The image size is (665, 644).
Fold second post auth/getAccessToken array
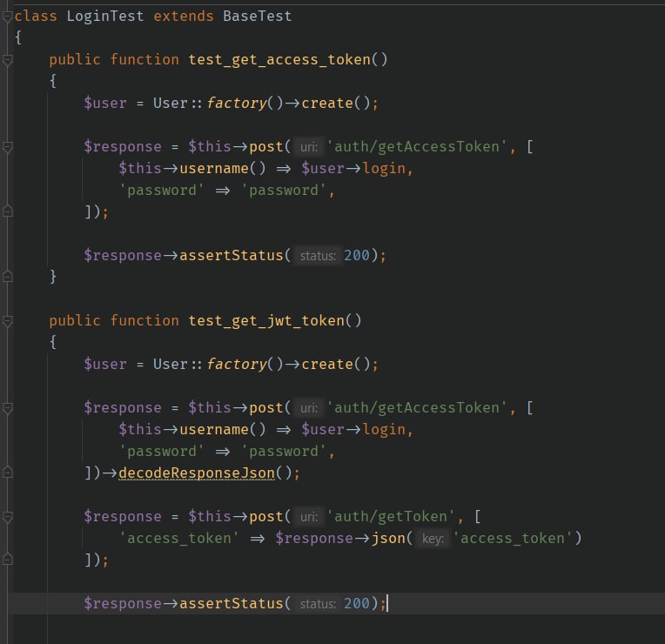tap(7, 408)
